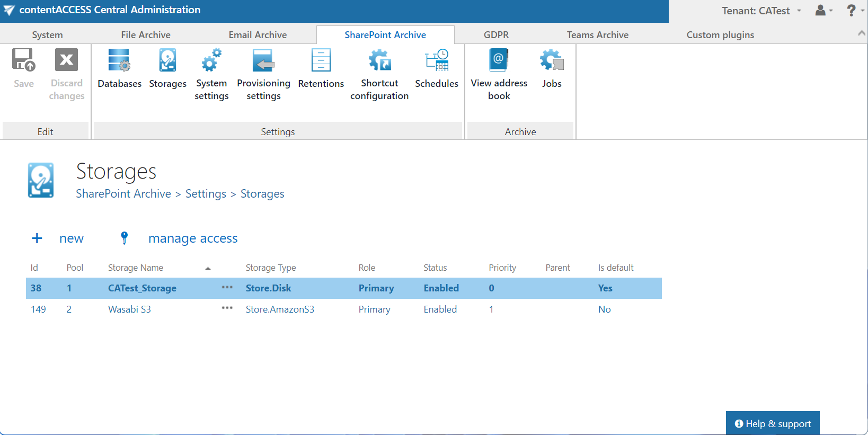Image resolution: width=868 pixels, height=435 pixels.
Task: Open System settings gears icon
Action: (x=211, y=60)
